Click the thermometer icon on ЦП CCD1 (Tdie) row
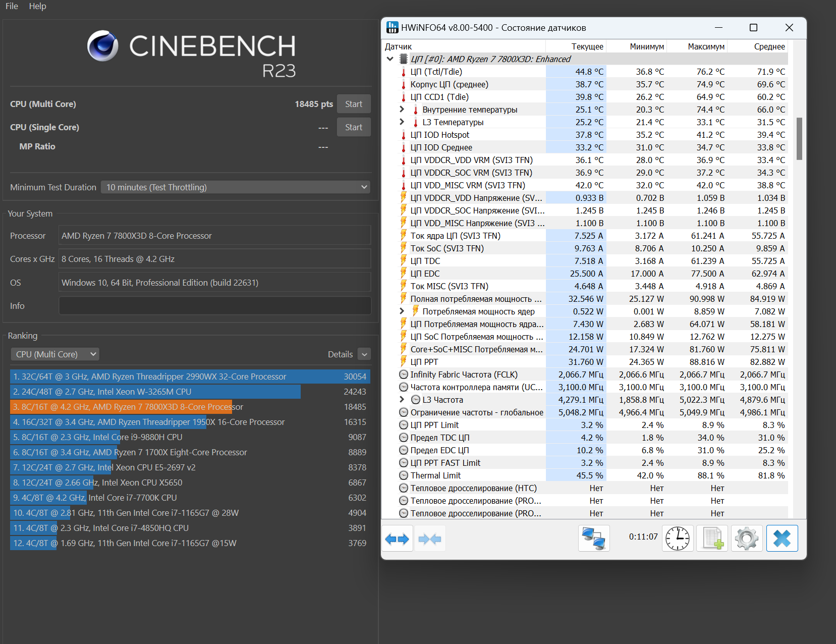 pyautogui.click(x=404, y=97)
